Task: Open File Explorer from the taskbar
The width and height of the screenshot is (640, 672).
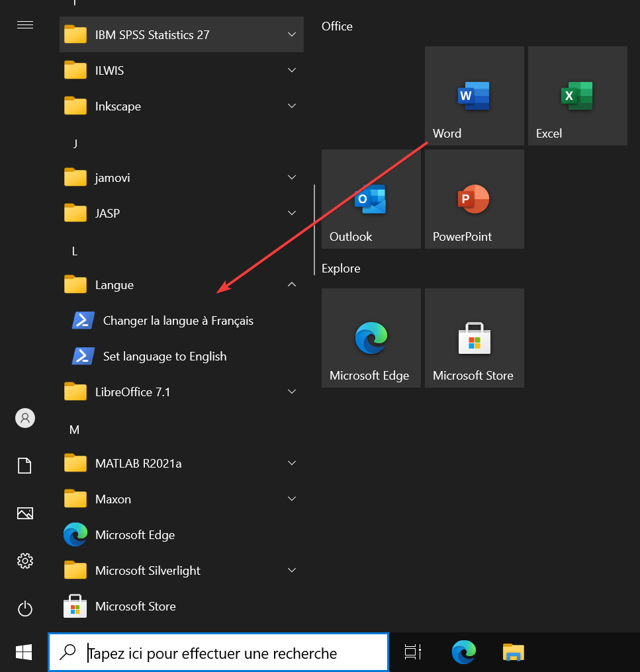Action: point(513,653)
